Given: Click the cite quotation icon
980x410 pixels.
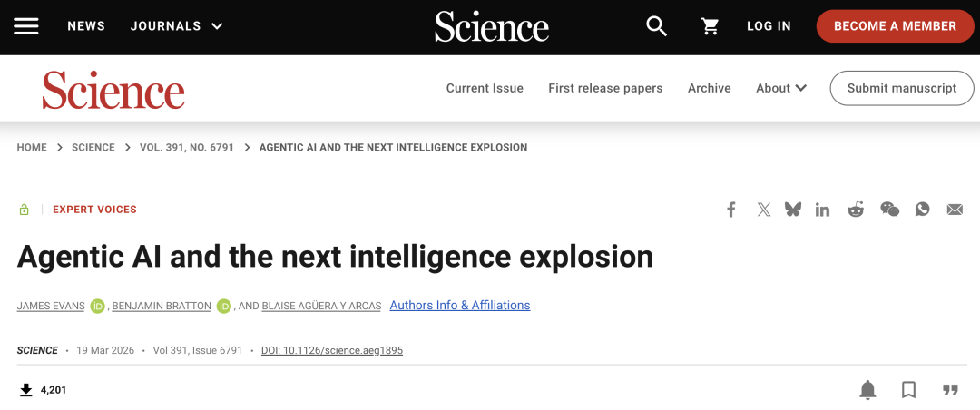Looking at the screenshot, I should pyautogui.click(x=950, y=390).
